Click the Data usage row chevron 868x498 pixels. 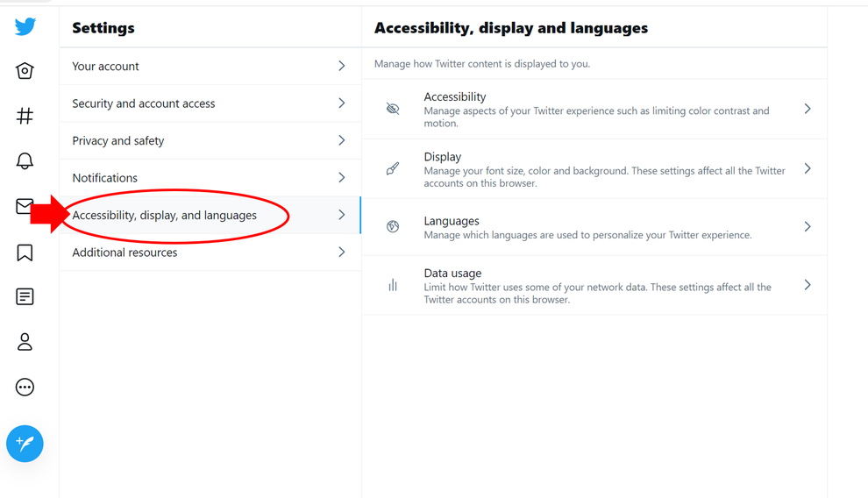tap(808, 285)
